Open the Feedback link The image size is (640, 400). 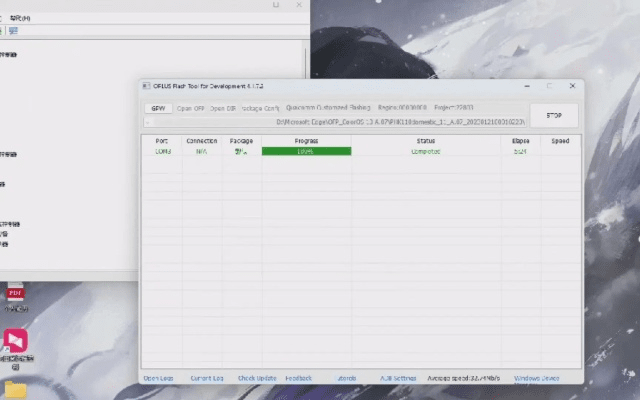click(x=299, y=379)
